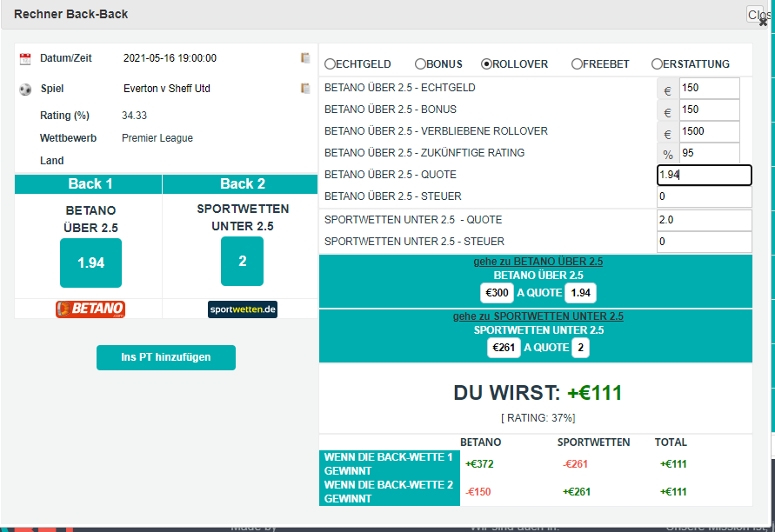Edit the Sportwetten Unter 2.5 Steuer field

pos(705,242)
